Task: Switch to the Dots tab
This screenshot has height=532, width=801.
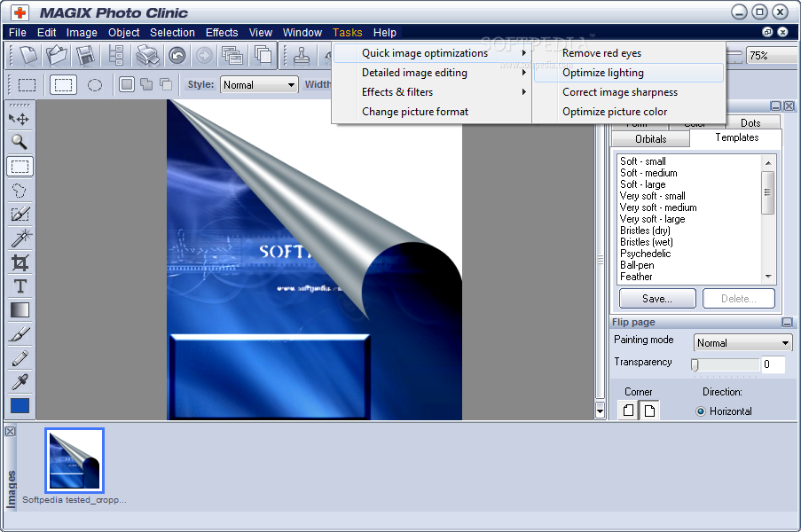Action: (x=750, y=123)
